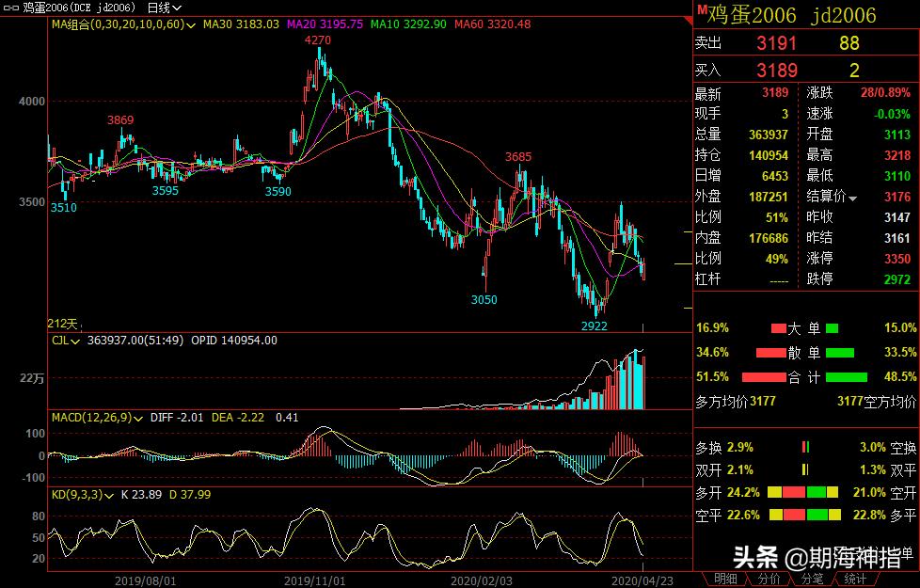This screenshot has height=588, width=920.
Task: Click the 开盘 value 3113
Action: tap(897, 135)
